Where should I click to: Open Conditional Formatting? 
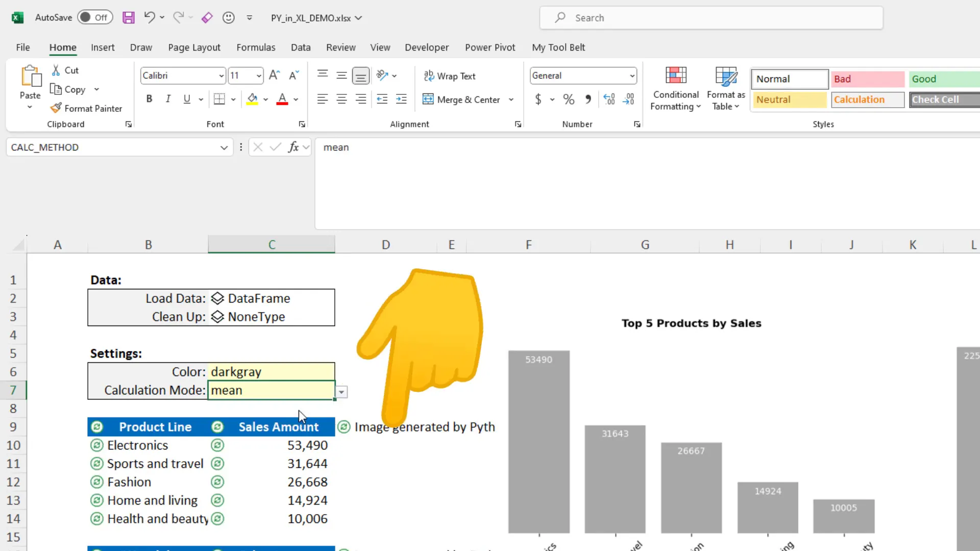click(x=675, y=88)
